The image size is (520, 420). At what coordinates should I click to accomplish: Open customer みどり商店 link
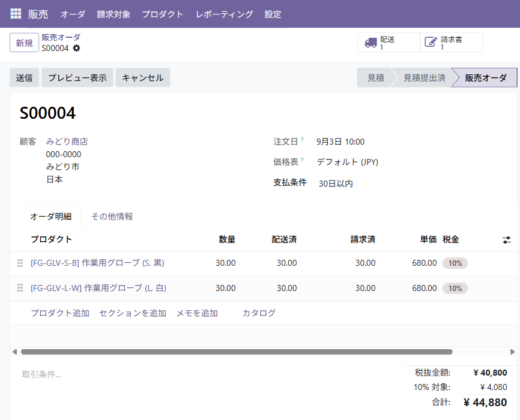click(x=67, y=142)
